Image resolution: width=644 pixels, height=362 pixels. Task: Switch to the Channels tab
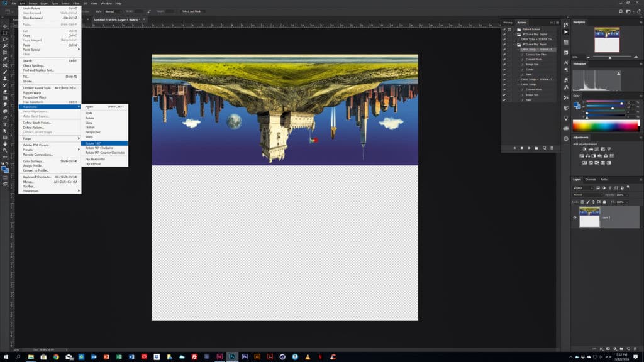(591, 180)
